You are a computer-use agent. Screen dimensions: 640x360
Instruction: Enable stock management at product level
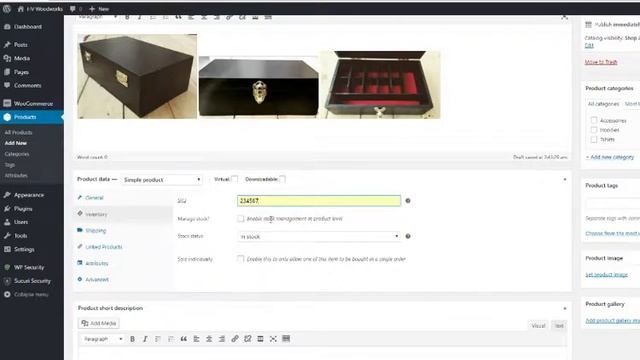click(x=240, y=219)
